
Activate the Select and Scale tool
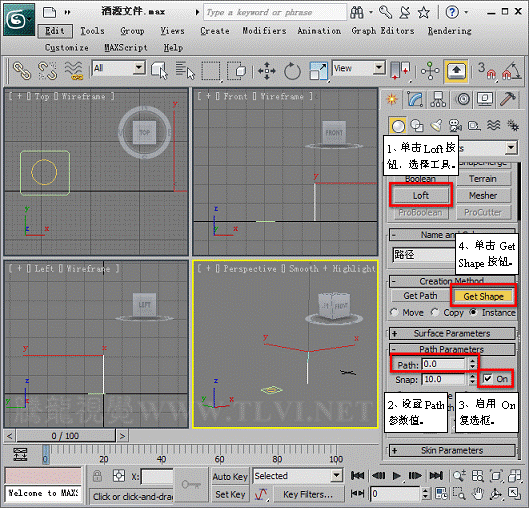click(318, 70)
